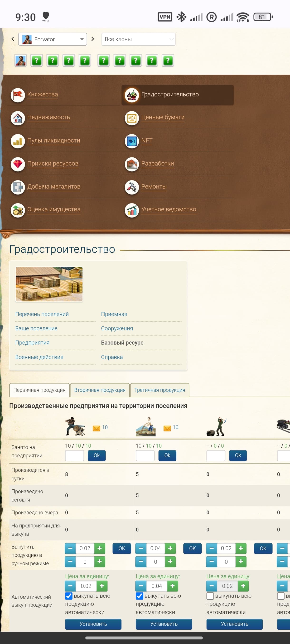Click the sawmill envelope message icon

point(96,428)
